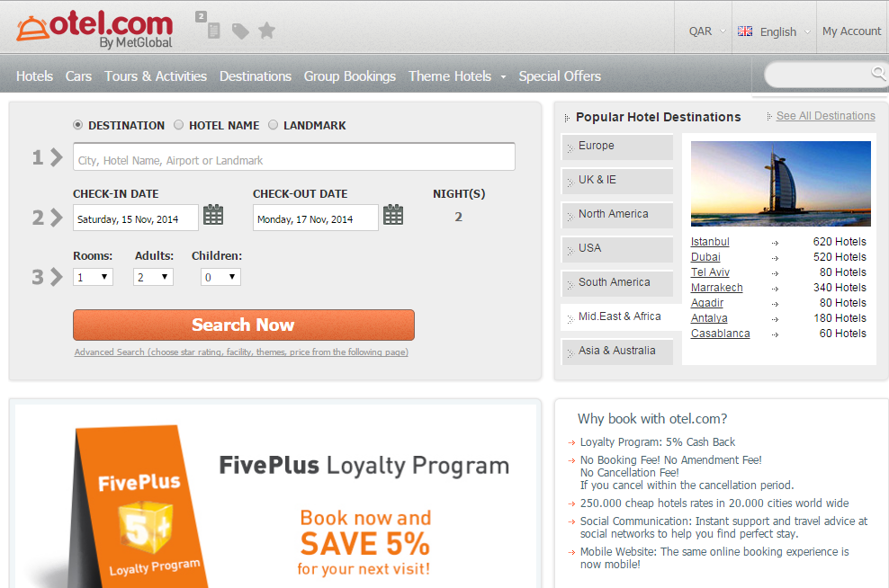Open the See All Destinations link
889x588 pixels.
point(825,116)
